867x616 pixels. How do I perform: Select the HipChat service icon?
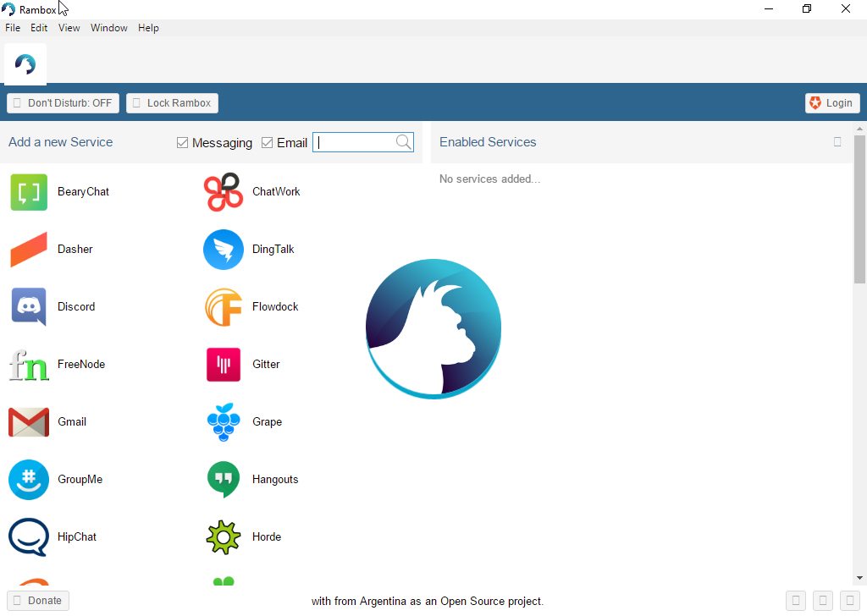click(29, 537)
